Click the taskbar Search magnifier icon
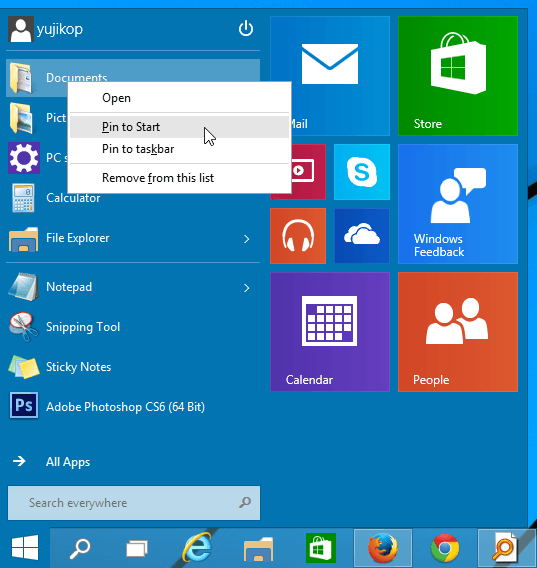 click(79, 548)
